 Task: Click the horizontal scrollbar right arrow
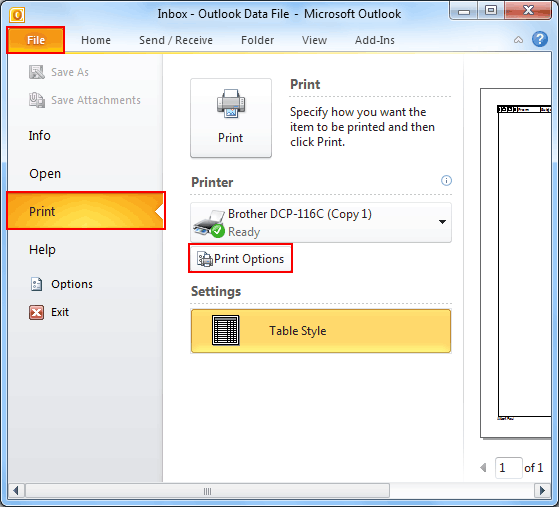[x=542, y=491]
